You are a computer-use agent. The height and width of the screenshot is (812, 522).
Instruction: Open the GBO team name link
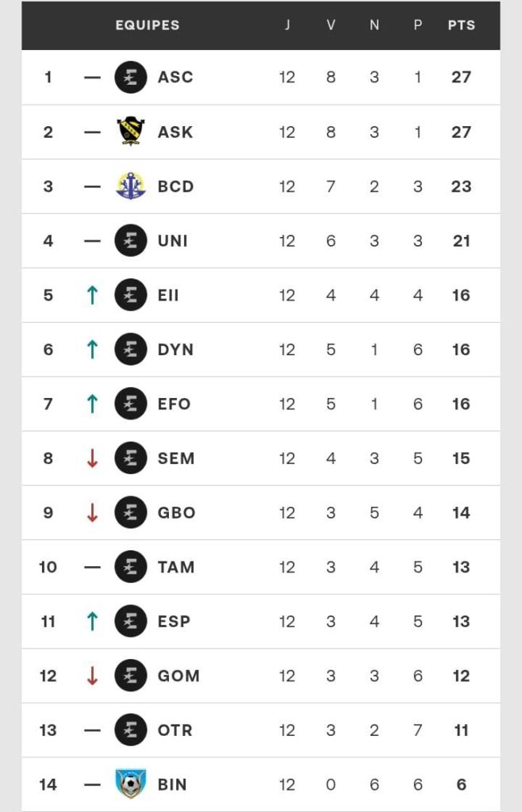click(176, 513)
